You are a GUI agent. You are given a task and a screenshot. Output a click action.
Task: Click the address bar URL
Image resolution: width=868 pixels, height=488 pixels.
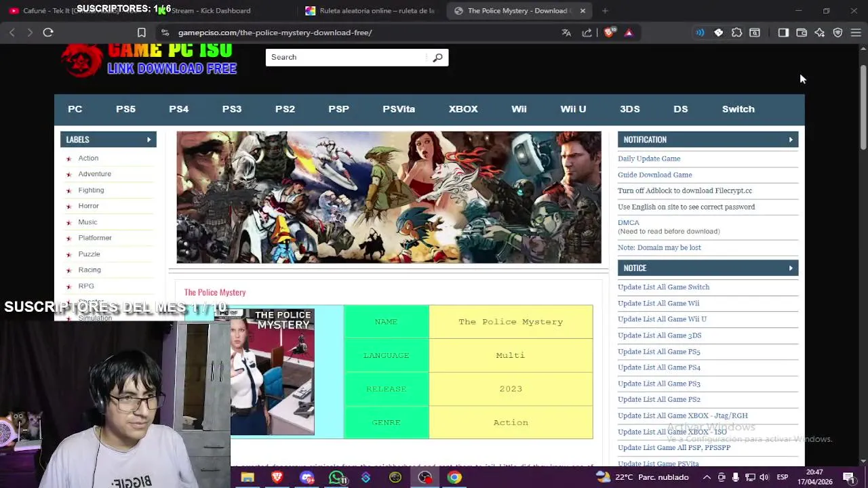point(275,33)
